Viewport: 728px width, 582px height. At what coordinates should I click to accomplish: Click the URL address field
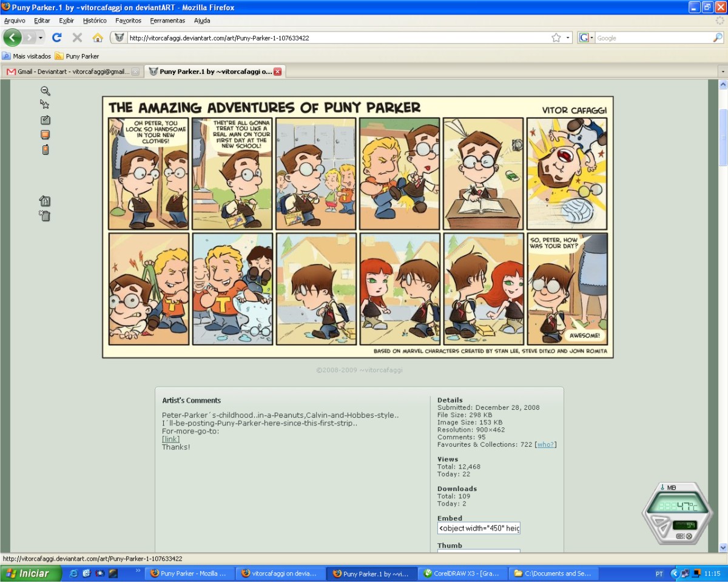click(x=339, y=38)
